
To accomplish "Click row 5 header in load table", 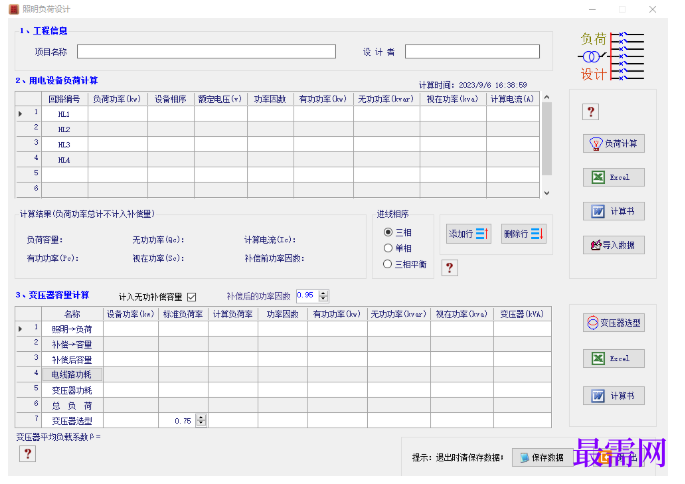I will click(29, 173).
